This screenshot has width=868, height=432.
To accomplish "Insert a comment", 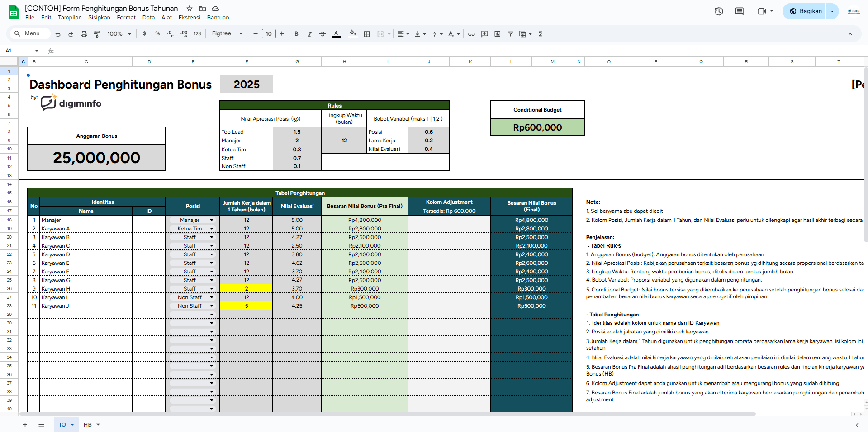I will [484, 34].
